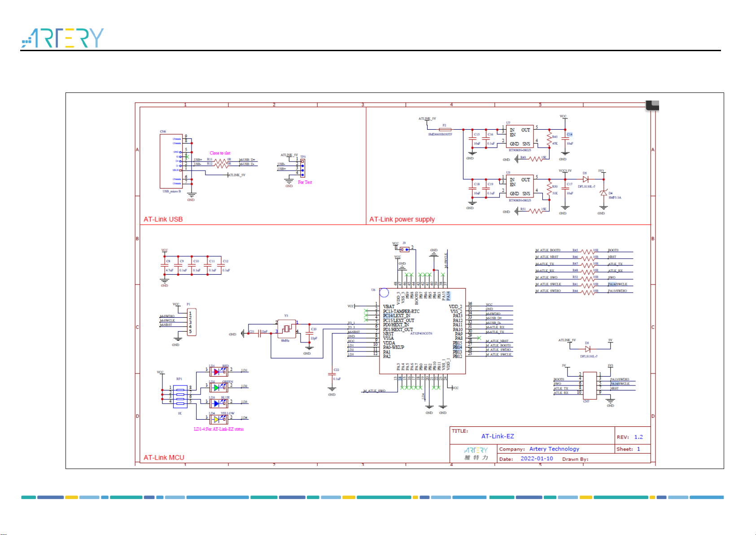Click the 'PD0/HEXT_IN' pin name
Image resolution: width=756 pixels, height=535 pixels.
point(396,325)
